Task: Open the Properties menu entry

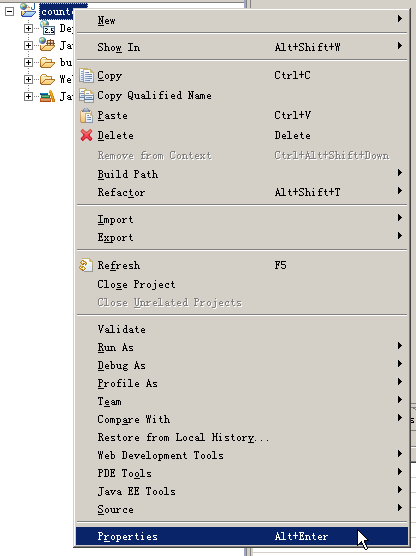Action: (x=242, y=536)
